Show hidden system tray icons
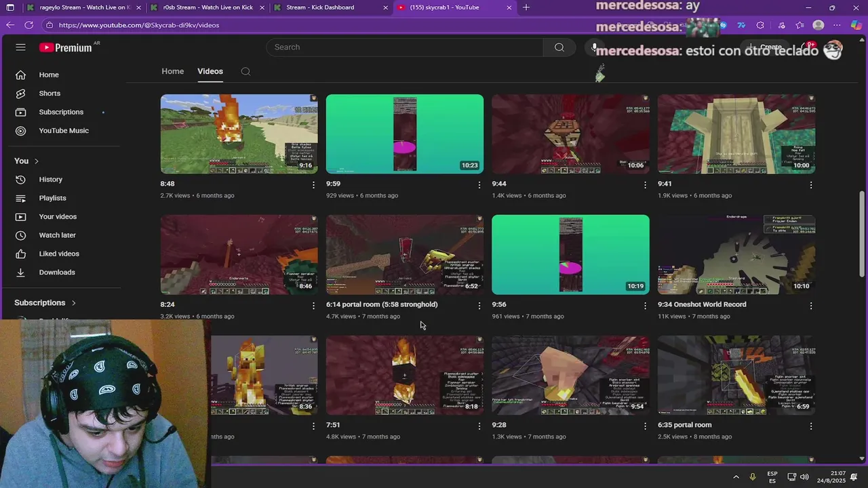The width and height of the screenshot is (868, 488). coord(736,477)
